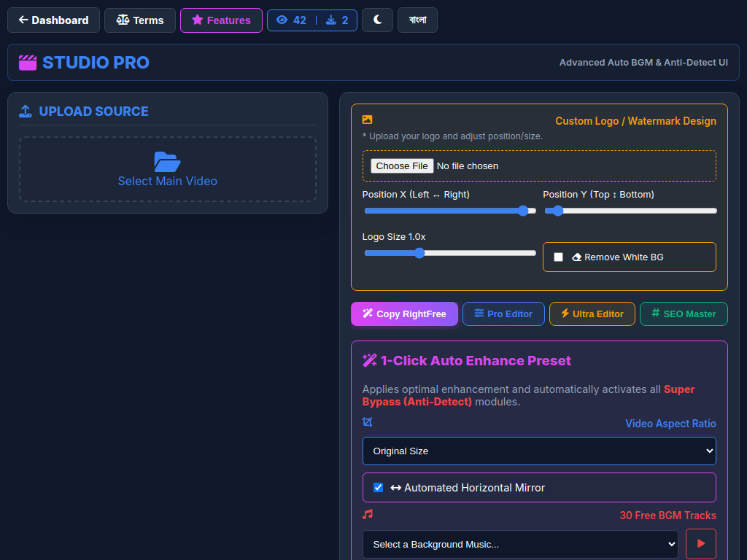Click Choose File for logo upload
747x560 pixels.
pyautogui.click(x=402, y=166)
